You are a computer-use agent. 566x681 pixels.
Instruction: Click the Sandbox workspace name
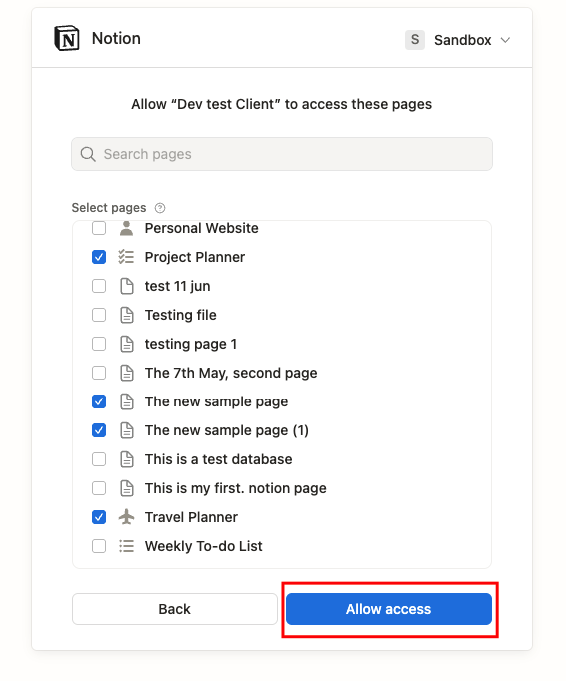[x=463, y=40]
